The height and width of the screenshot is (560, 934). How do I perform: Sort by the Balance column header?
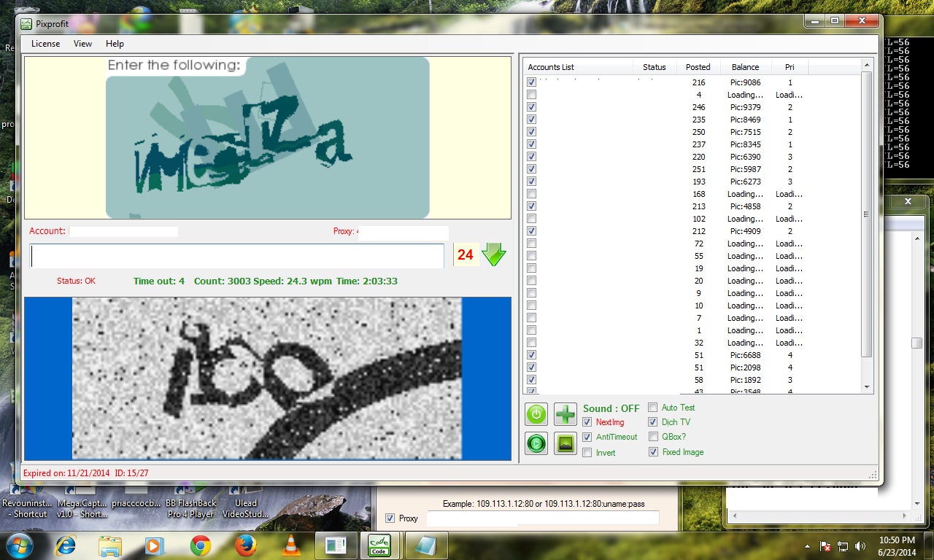(x=745, y=67)
